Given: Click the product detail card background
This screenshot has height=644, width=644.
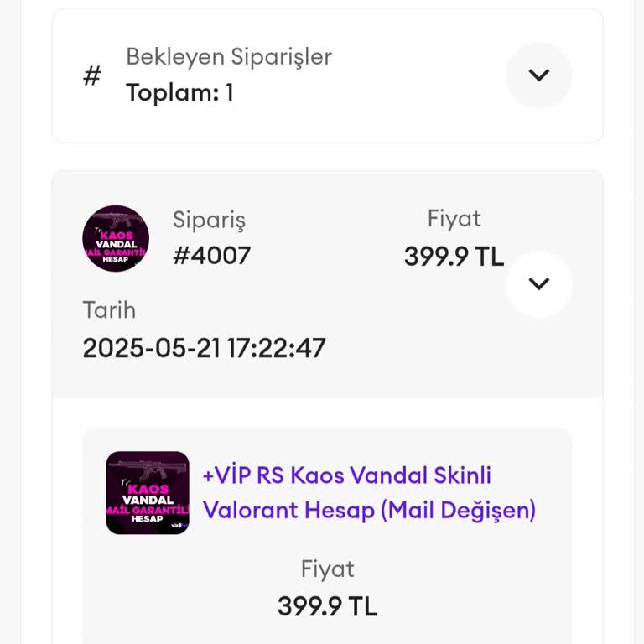Looking at the screenshot, I should (470, 579).
